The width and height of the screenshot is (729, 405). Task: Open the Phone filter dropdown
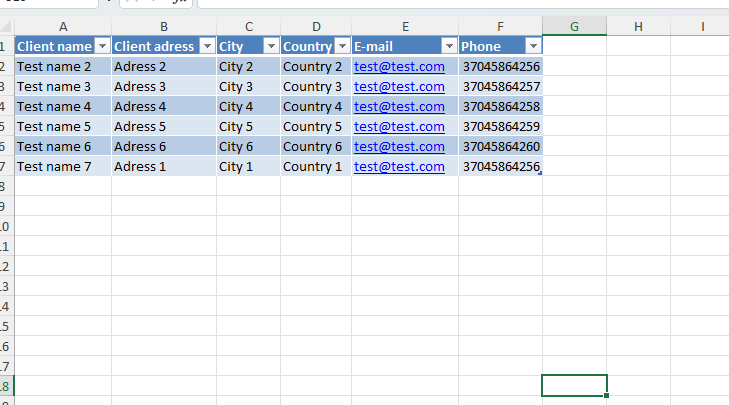coord(533,46)
